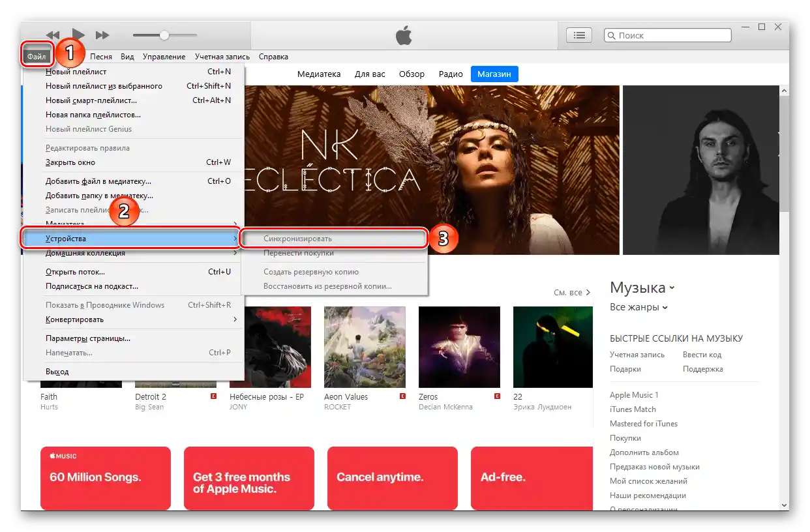This screenshot has width=810, height=532.
Task: Click Синхронизировать in the submenu
Action: tap(334, 239)
